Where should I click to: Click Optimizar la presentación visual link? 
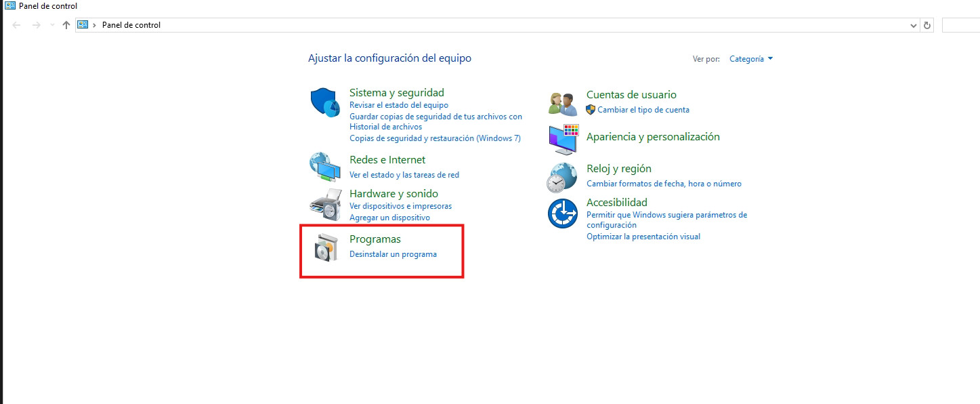pyautogui.click(x=643, y=237)
